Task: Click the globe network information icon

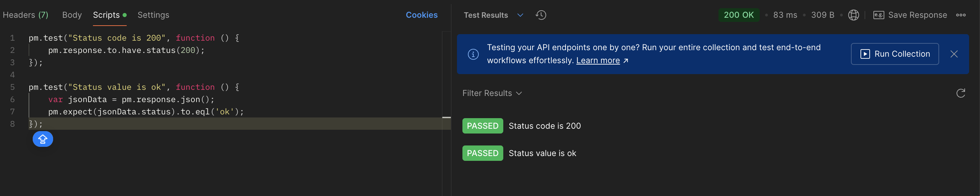Action: pyautogui.click(x=853, y=15)
